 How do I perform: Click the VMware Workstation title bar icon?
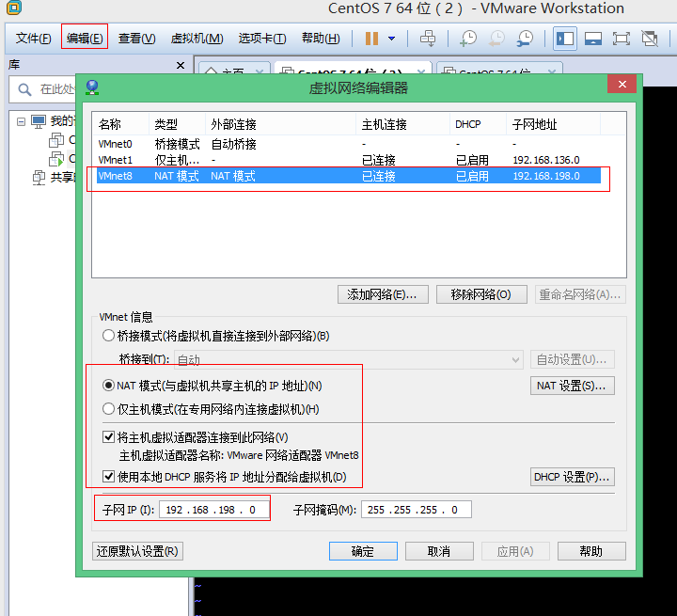pyautogui.click(x=14, y=8)
